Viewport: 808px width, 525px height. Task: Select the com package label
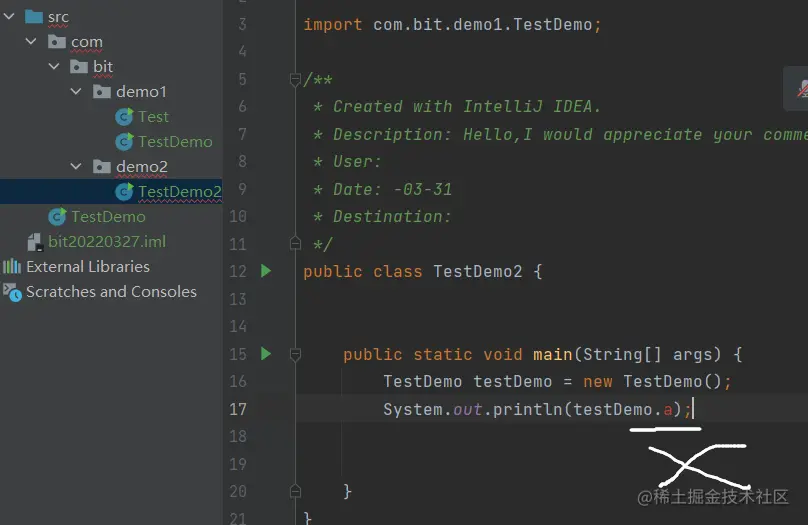point(87,42)
